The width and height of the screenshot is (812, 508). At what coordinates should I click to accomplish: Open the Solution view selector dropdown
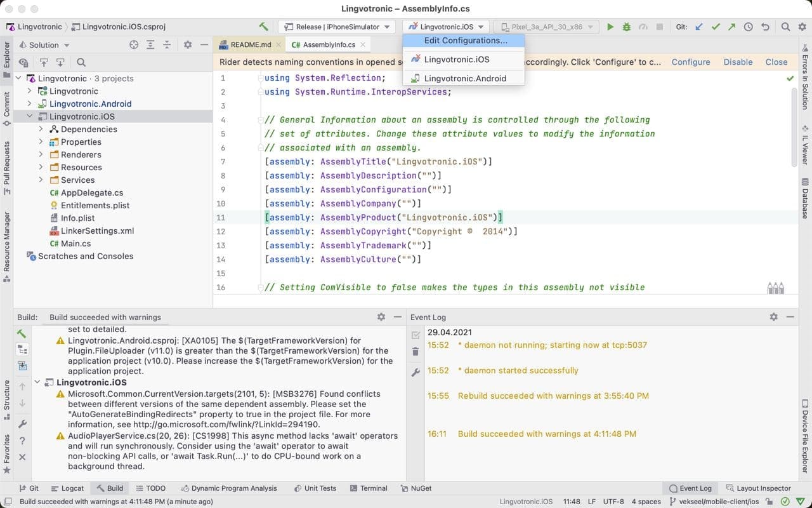[x=44, y=44]
